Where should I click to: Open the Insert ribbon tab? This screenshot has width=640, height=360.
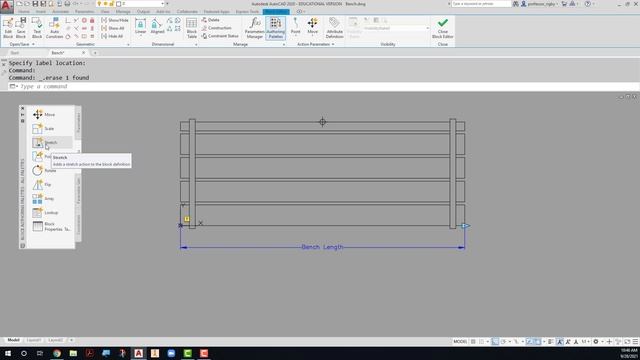41,12
